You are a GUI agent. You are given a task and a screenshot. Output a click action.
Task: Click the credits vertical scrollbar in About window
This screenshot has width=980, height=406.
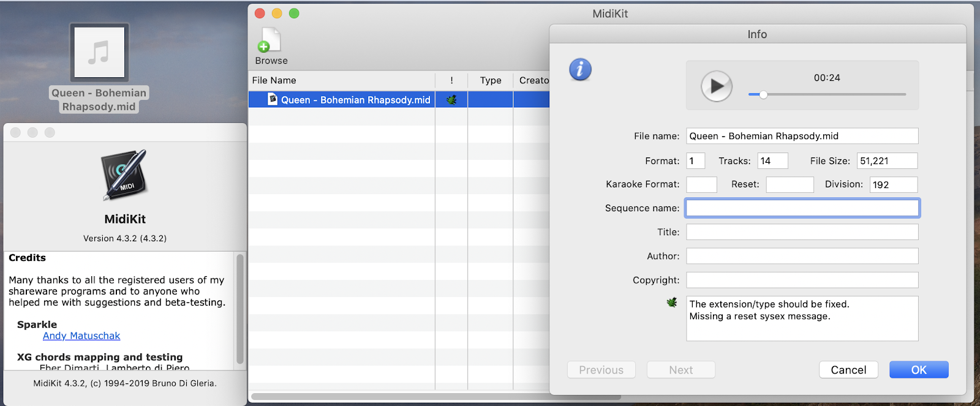click(240, 309)
